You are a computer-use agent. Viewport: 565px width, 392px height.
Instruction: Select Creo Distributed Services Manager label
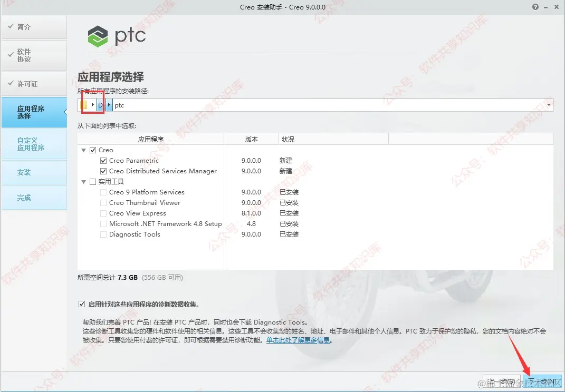(163, 171)
